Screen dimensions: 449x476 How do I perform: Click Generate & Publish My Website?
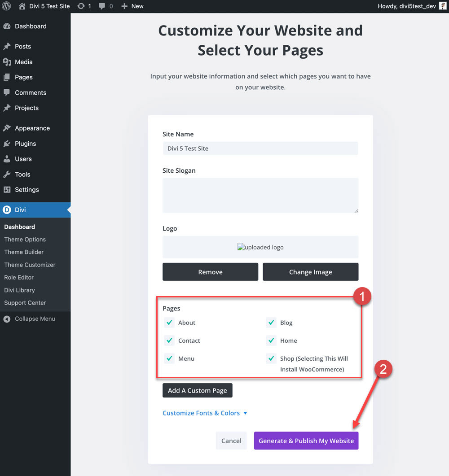(306, 441)
